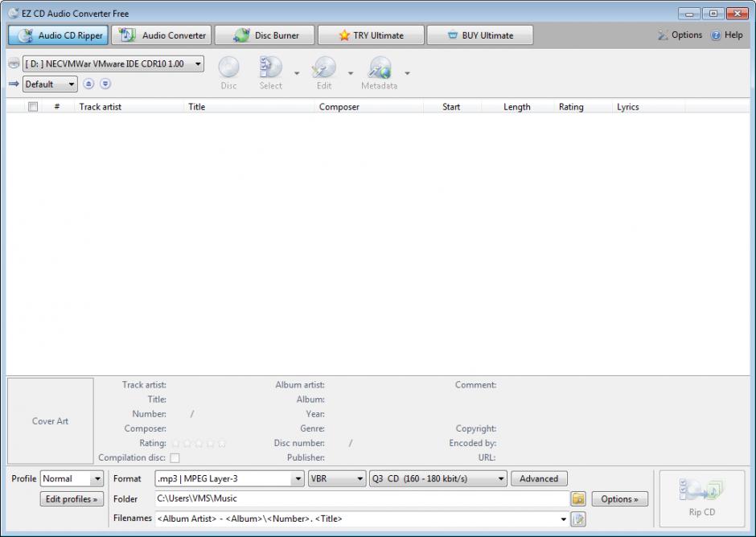
Task: Click the blue arrow icon beside Default
Action: 14,84
